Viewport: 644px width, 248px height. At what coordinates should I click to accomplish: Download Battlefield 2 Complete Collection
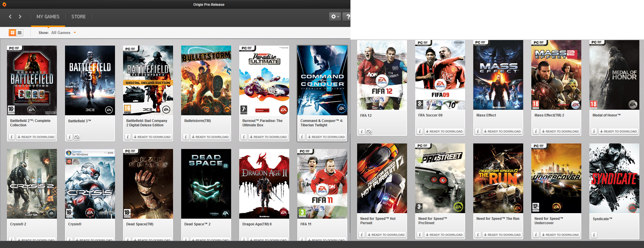point(36,137)
